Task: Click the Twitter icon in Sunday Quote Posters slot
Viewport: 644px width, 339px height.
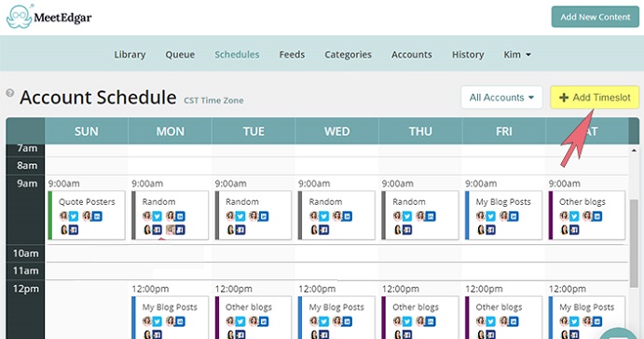Action: [x=74, y=216]
